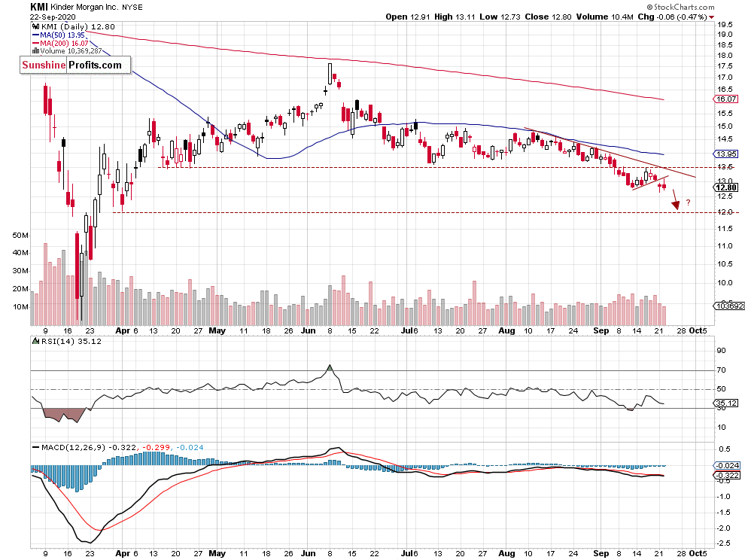Click the RSI(14) indicator panel icon
The width and height of the screenshot is (745, 560).
[x=36, y=341]
